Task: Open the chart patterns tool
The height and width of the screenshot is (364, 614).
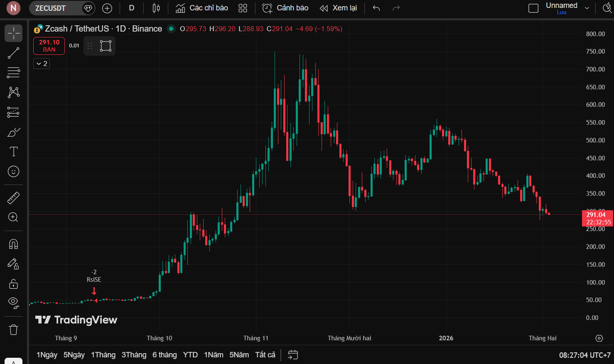Action: pyautogui.click(x=13, y=92)
